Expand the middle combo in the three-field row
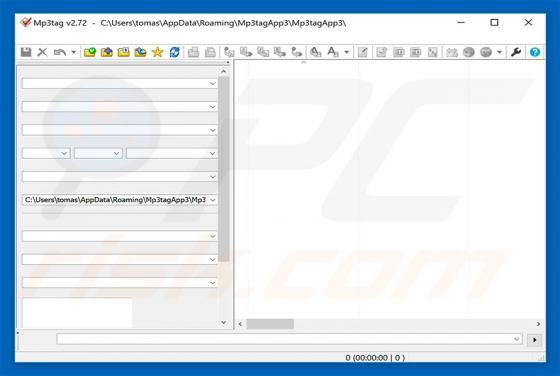Image resolution: width=560 pixels, height=376 pixels. pos(116,154)
